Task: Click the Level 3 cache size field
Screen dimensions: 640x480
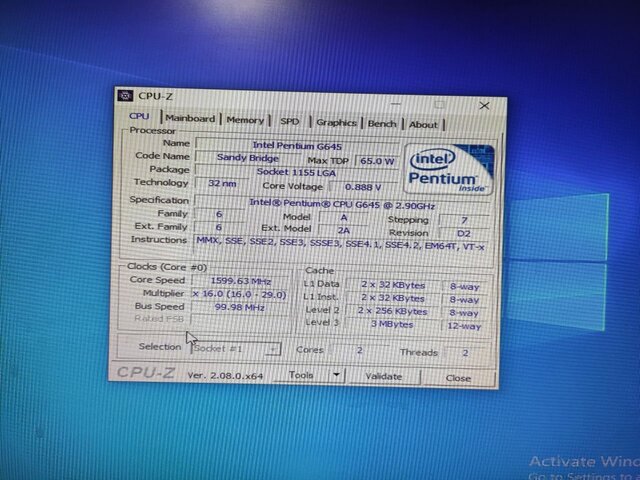Action: pos(394,324)
